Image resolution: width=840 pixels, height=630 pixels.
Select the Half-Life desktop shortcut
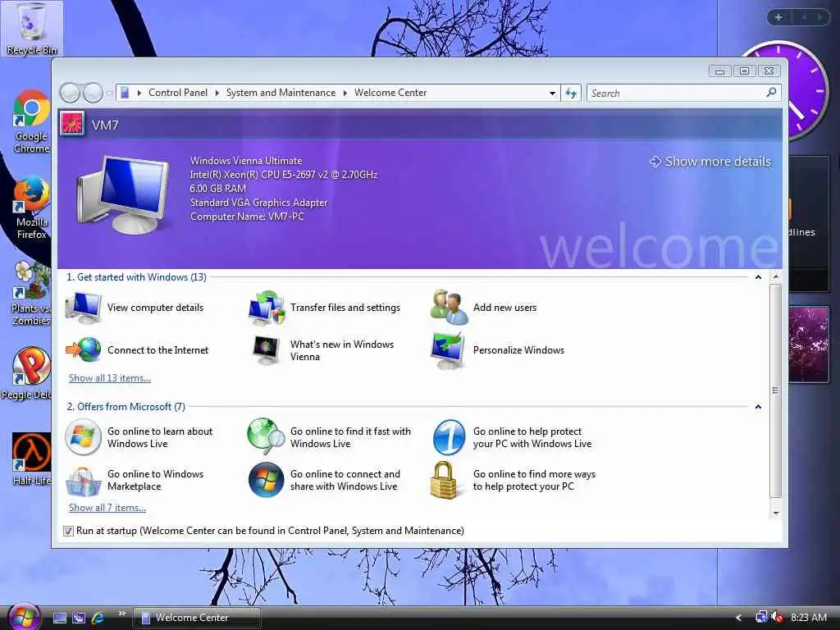point(32,459)
